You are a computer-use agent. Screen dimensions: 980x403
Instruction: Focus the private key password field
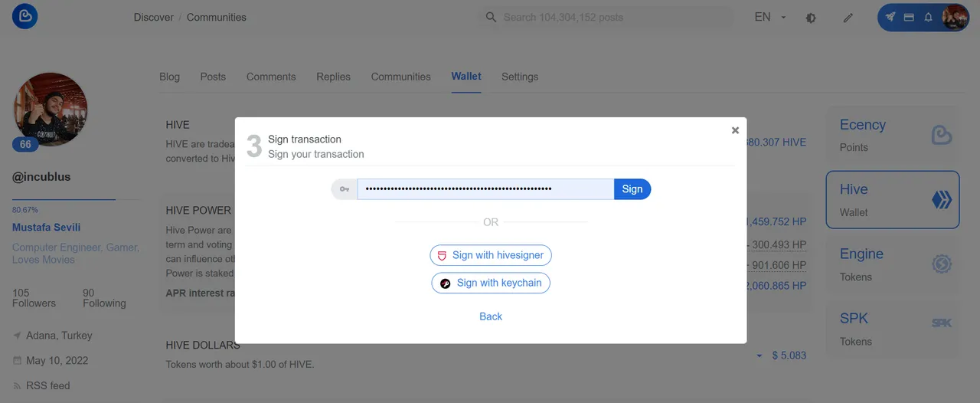click(x=485, y=189)
